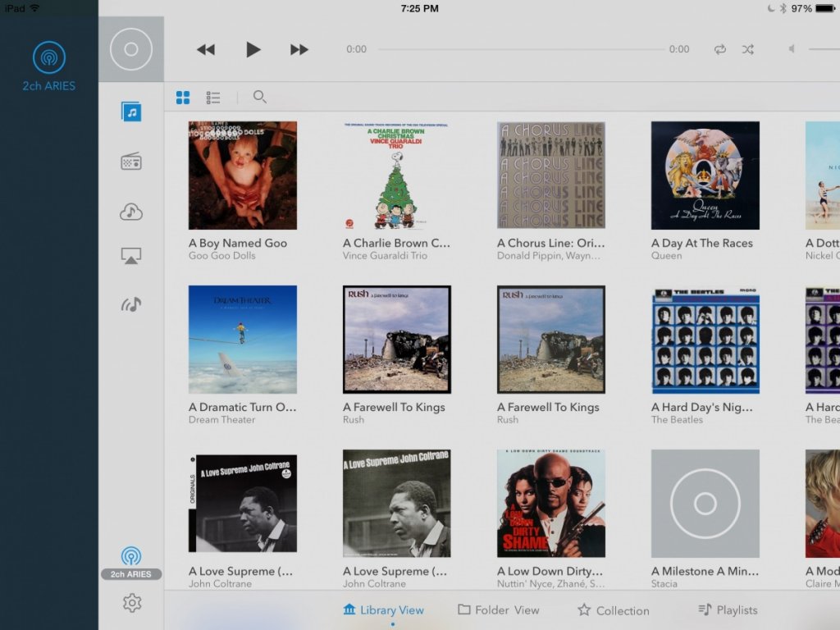Tap the previous track button

pyautogui.click(x=206, y=50)
